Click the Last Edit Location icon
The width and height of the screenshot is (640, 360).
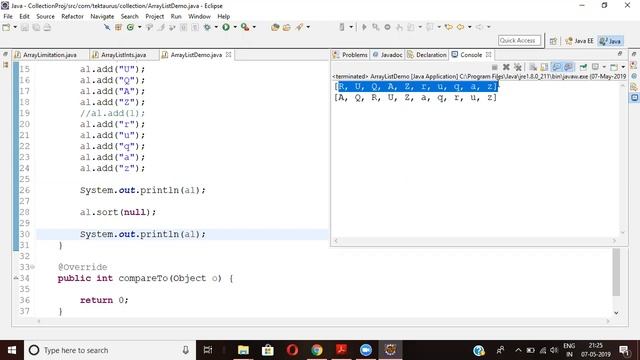coord(449,27)
